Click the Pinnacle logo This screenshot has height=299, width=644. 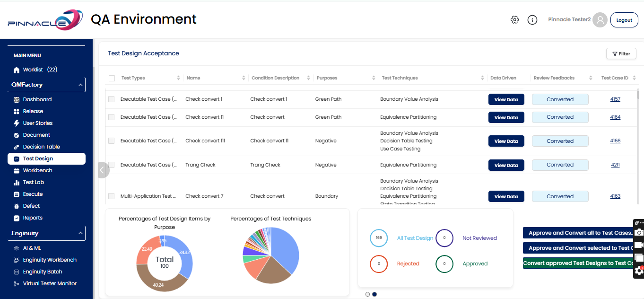pos(45,20)
